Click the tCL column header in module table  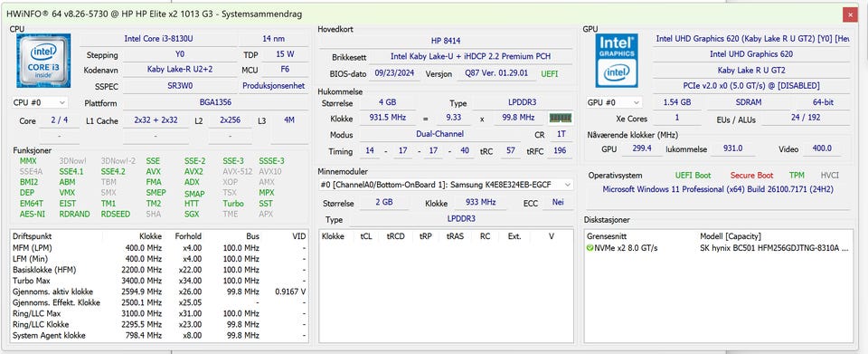click(366, 236)
